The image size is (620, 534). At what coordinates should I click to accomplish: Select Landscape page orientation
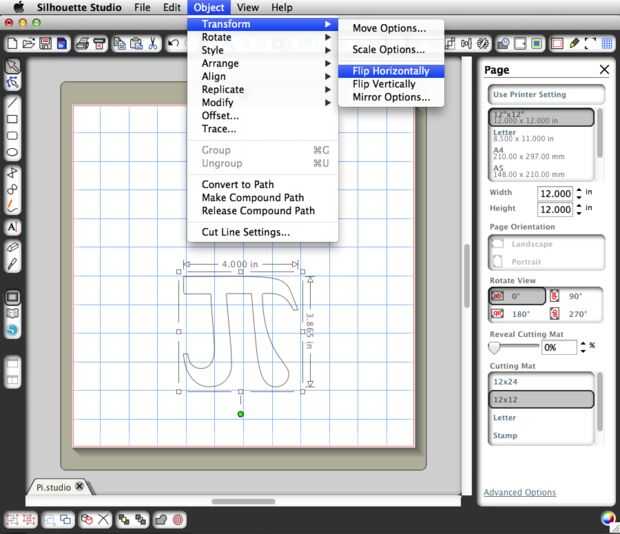[546, 244]
